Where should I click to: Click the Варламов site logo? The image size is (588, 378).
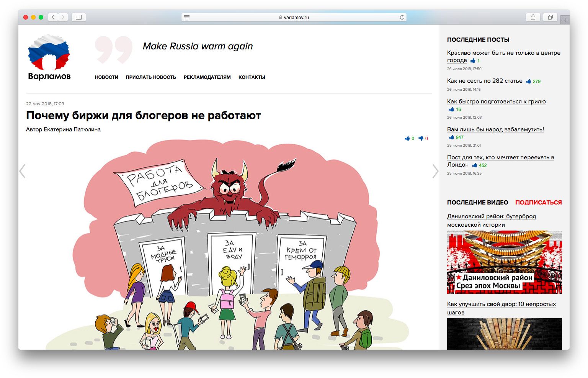(x=49, y=57)
